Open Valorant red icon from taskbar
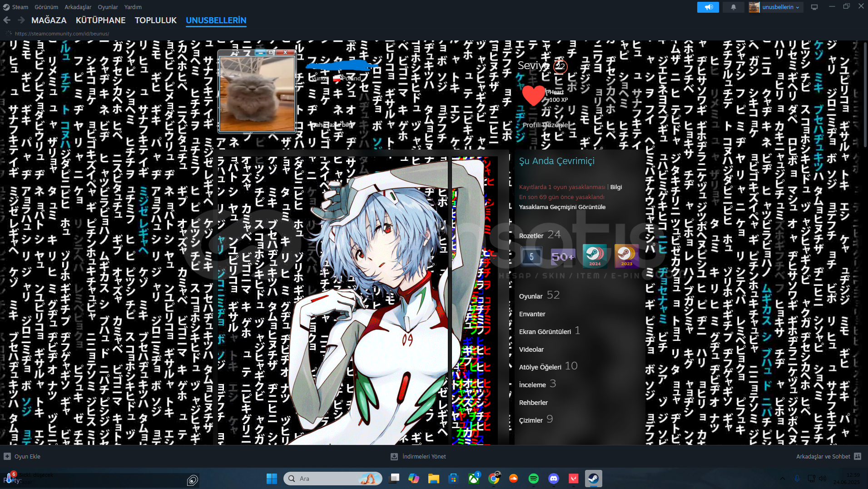The width and height of the screenshot is (868, 489). pos(574,479)
